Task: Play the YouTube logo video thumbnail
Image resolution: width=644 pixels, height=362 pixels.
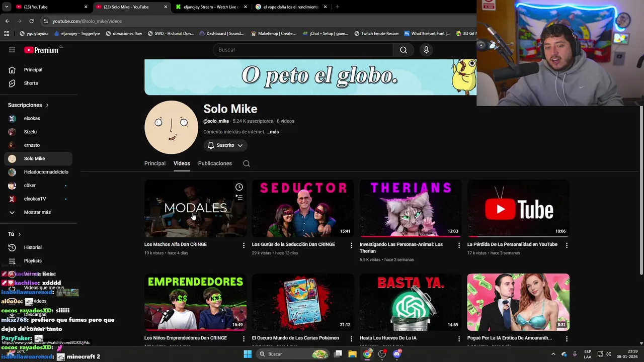Action: point(518,209)
